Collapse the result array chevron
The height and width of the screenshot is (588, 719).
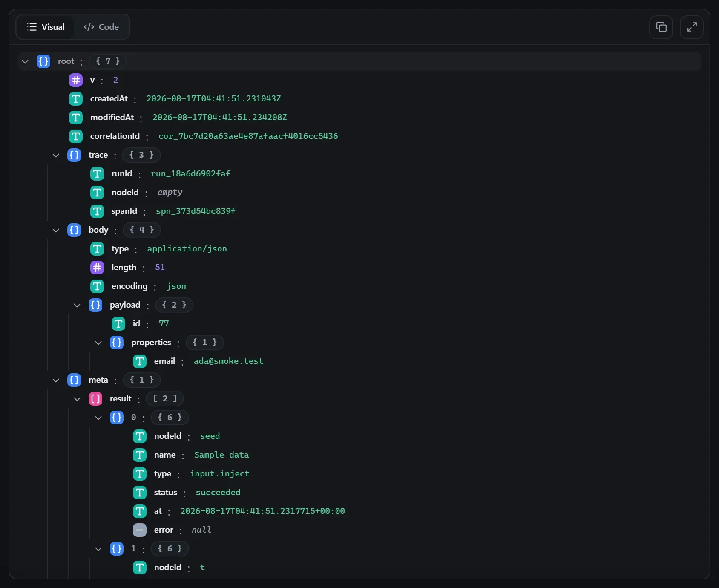tap(77, 399)
